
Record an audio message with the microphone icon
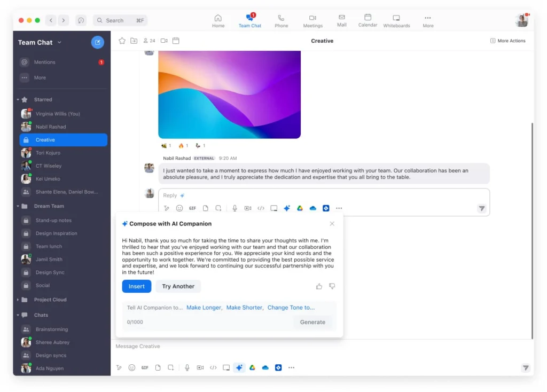click(x=235, y=208)
